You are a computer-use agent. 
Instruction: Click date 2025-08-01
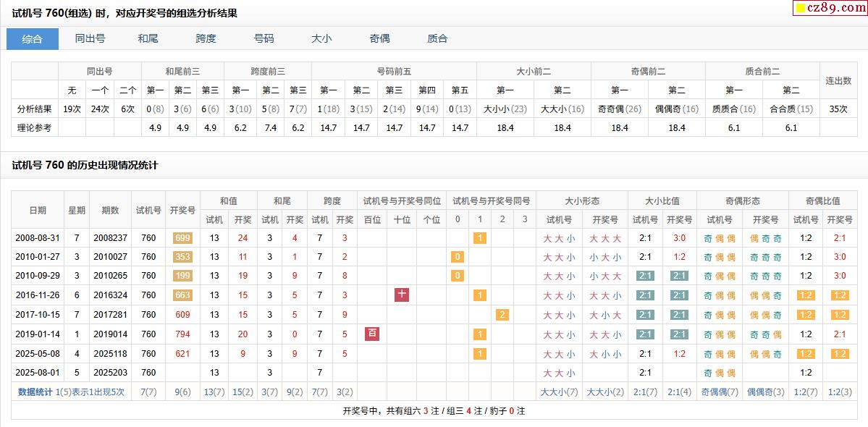coord(37,372)
